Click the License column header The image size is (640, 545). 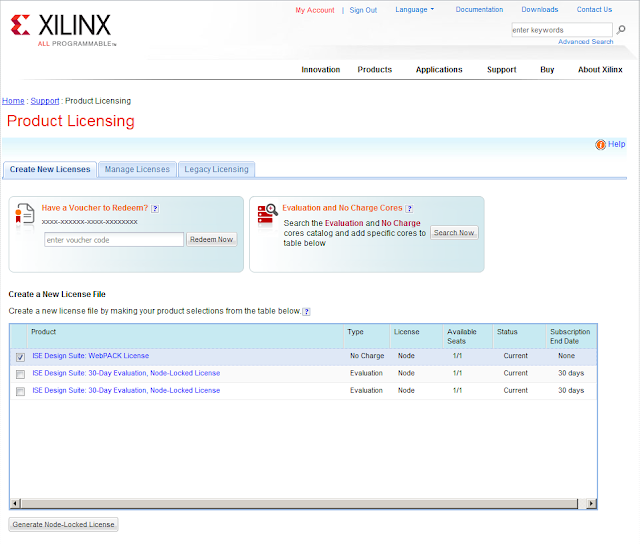416,336
